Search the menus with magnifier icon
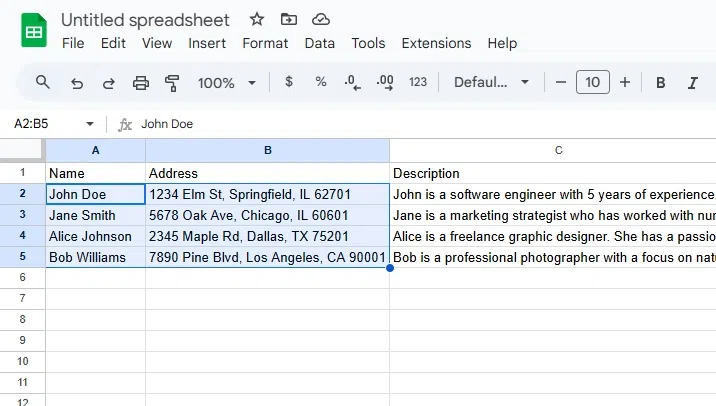This screenshot has width=716, height=406. point(42,82)
